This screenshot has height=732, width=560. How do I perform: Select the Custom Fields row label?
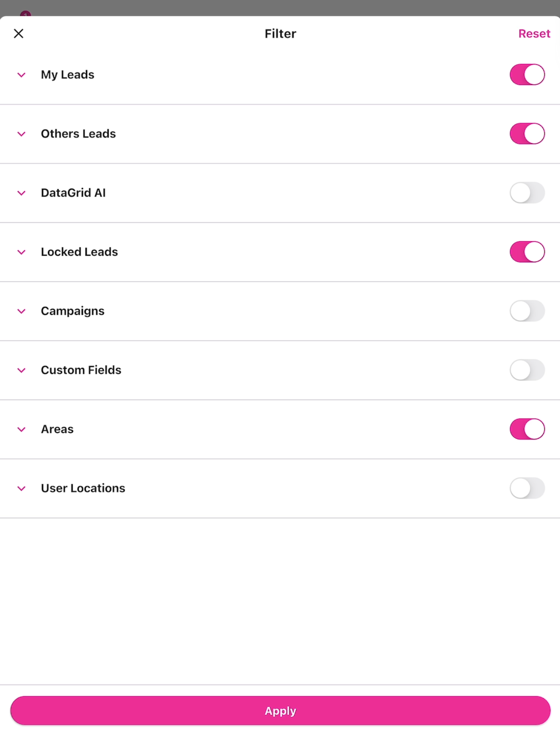(81, 370)
